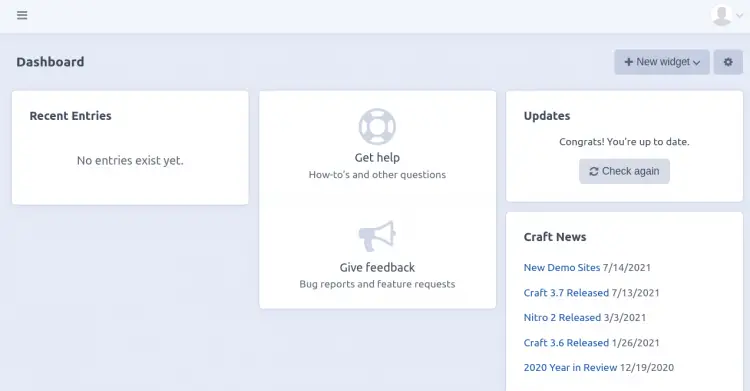Click the plus icon on New widget

629,62
